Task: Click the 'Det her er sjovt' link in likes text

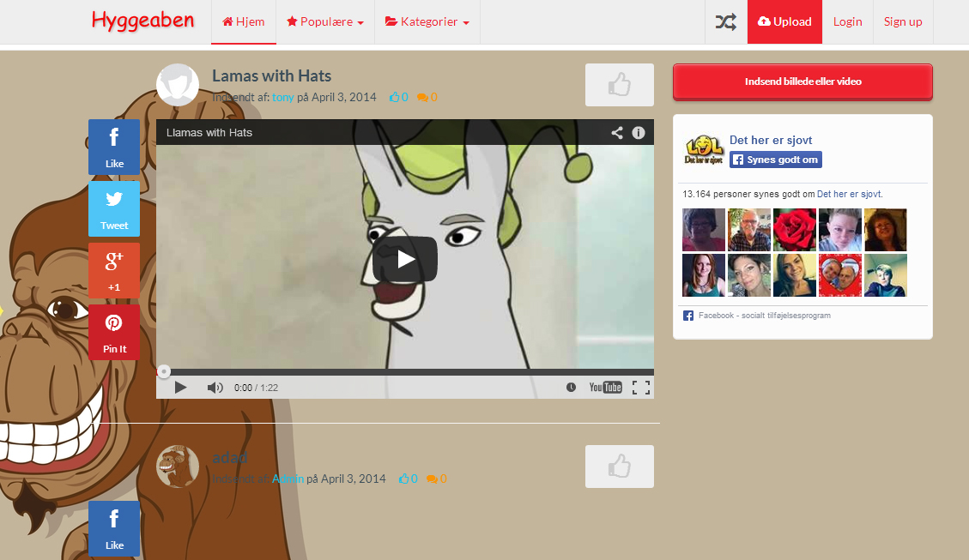Action: [x=849, y=194]
